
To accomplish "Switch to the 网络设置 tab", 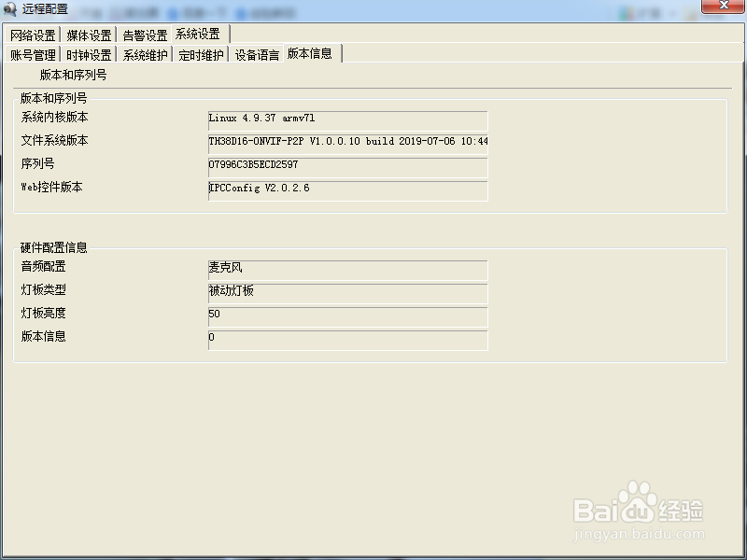I will 32,34.
